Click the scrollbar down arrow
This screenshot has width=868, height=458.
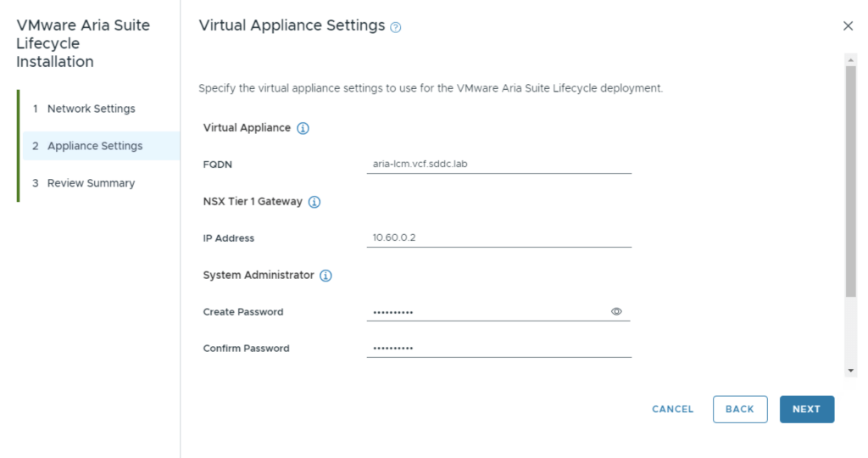coord(851,371)
